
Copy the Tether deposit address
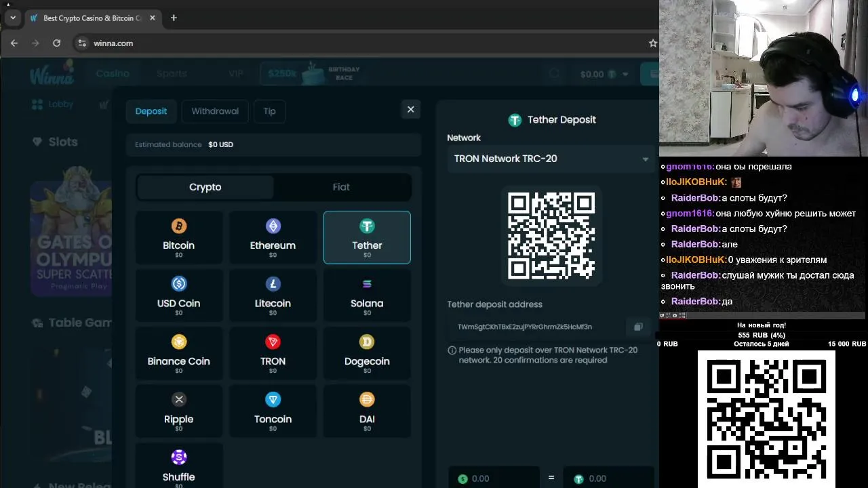(638, 327)
